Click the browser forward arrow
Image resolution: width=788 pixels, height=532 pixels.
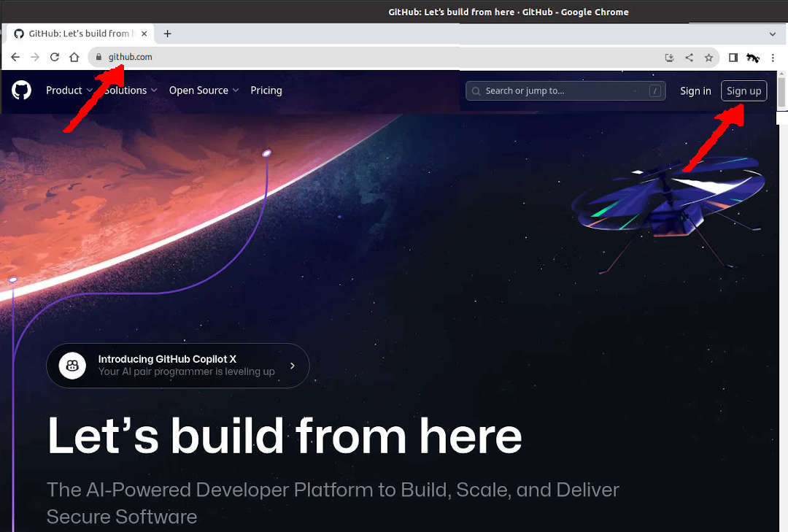pyautogui.click(x=35, y=58)
